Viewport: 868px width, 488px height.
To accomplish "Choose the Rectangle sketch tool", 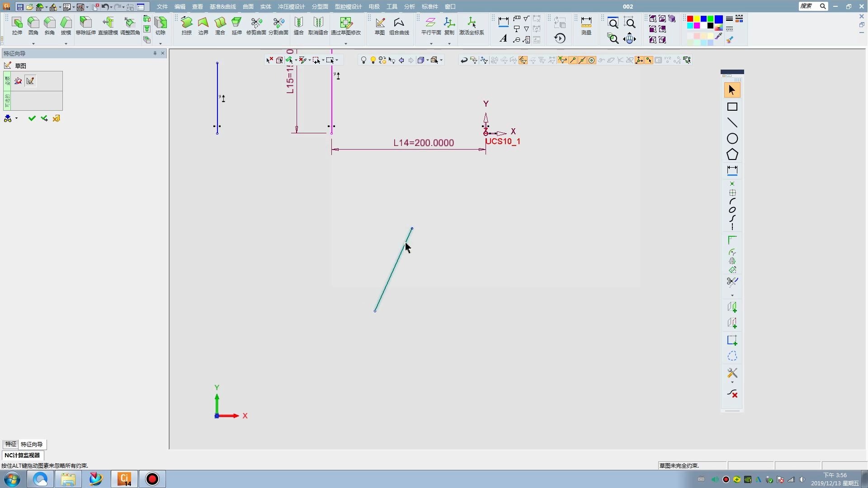I will 732,107.
